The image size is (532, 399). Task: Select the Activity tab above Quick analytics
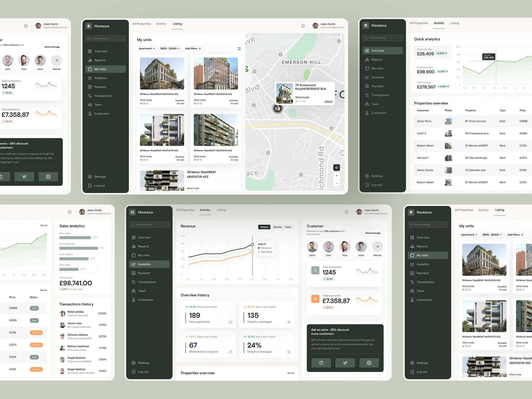(439, 23)
